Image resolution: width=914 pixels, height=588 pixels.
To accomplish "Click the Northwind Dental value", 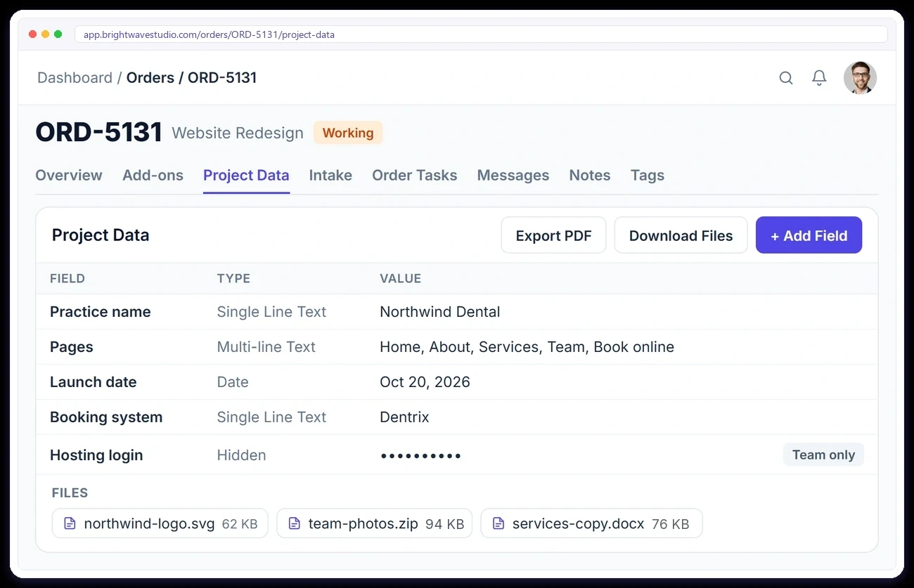I will 440,312.
